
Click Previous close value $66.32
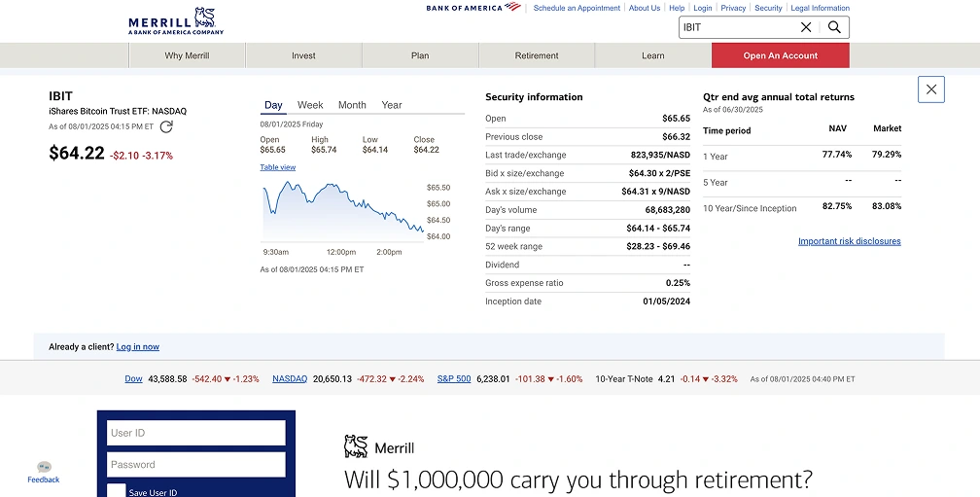677,137
